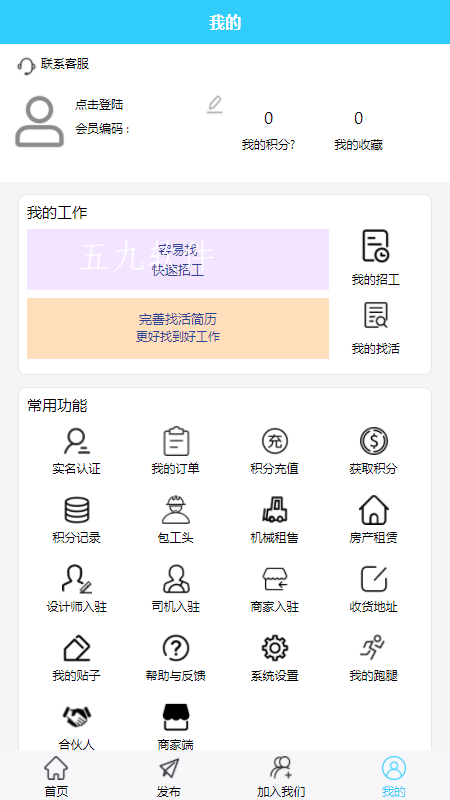Open 实名认证 real-name verification icon
Image resolution: width=450 pixels, height=800 pixels.
[x=77, y=441]
